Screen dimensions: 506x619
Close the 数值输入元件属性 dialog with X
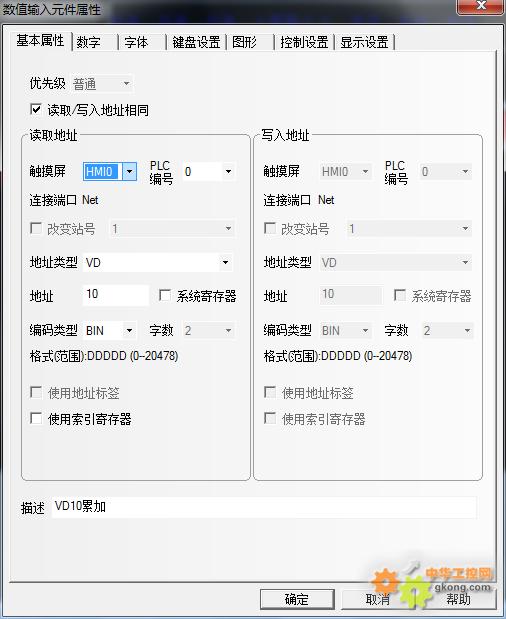click(x=480, y=6)
